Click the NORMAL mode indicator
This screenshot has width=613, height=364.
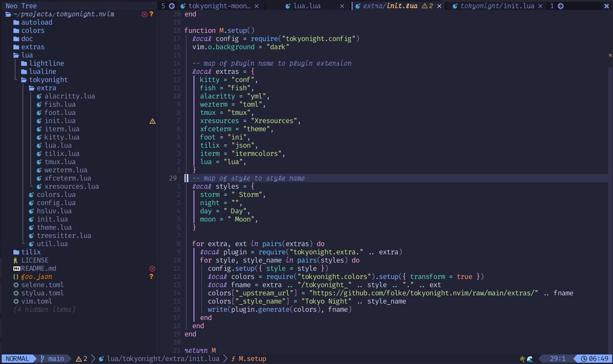[x=17, y=359]
